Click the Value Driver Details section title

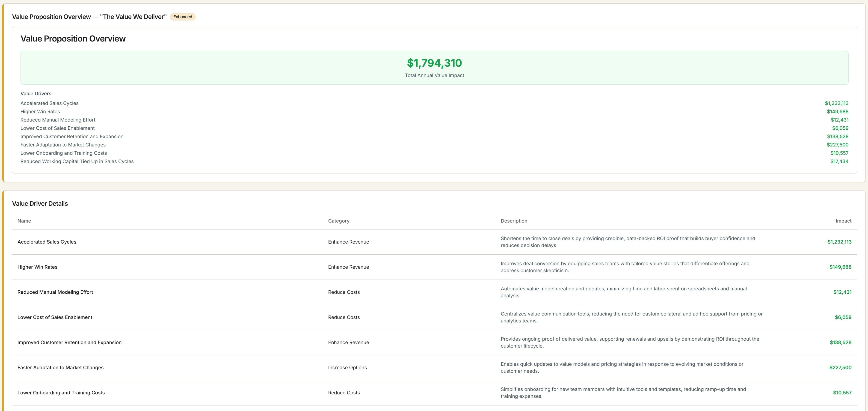click(x=40, y=203)
